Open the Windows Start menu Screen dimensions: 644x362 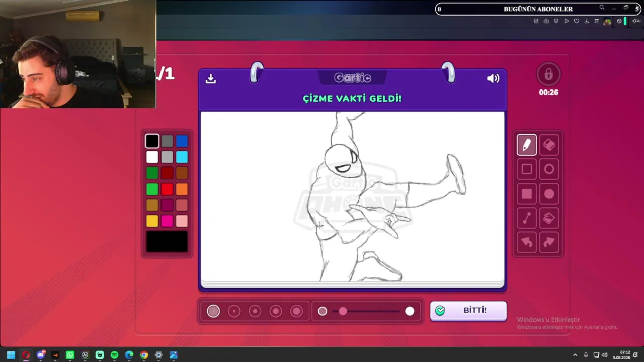pyautogui.click(x=11, y=355)
